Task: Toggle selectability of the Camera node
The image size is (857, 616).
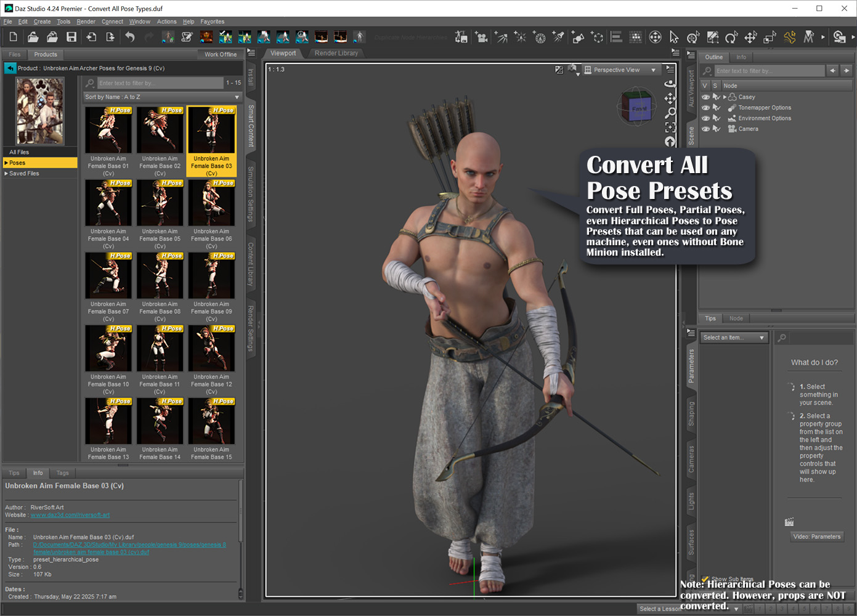Action: point(716,128)
